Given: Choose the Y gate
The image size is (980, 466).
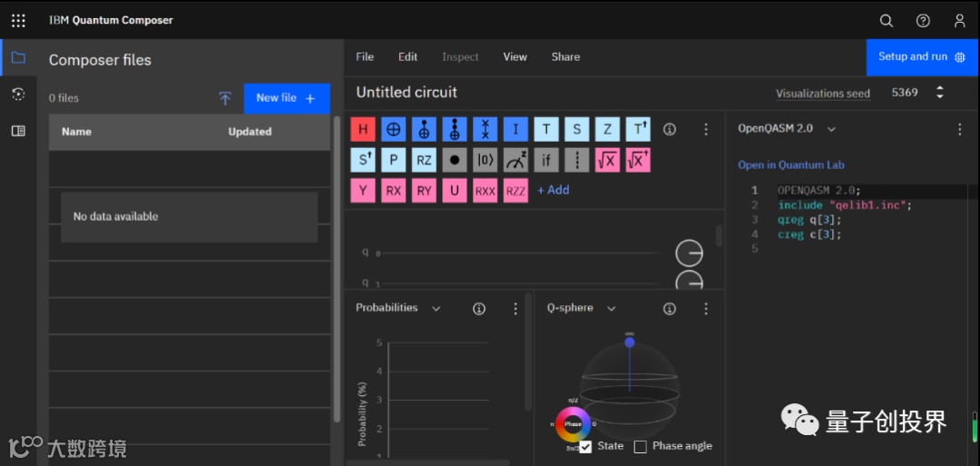Looking at the screenshot, I should (362, 191).
